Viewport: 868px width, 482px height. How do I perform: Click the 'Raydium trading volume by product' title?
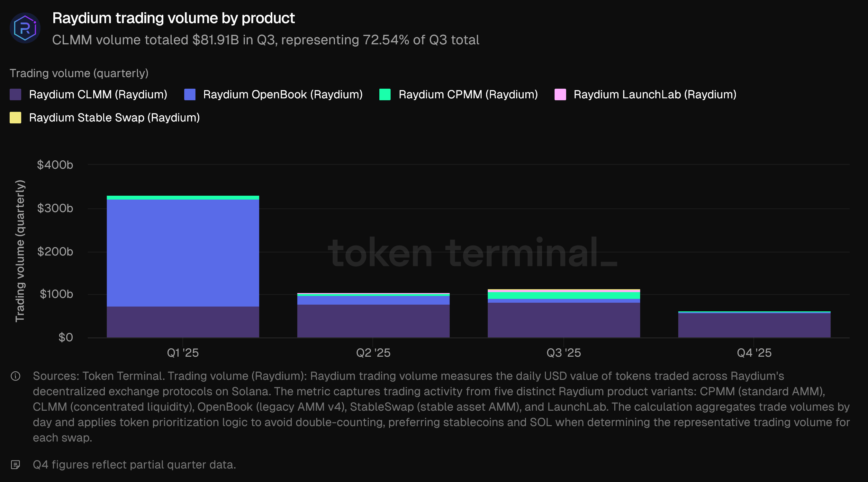(174, 18)
